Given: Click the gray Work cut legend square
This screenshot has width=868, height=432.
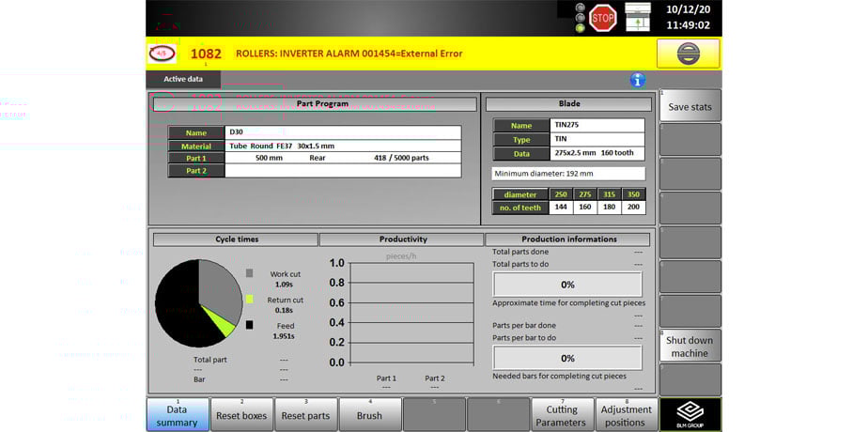Looking at the screenshot, I should pos(249,273).
